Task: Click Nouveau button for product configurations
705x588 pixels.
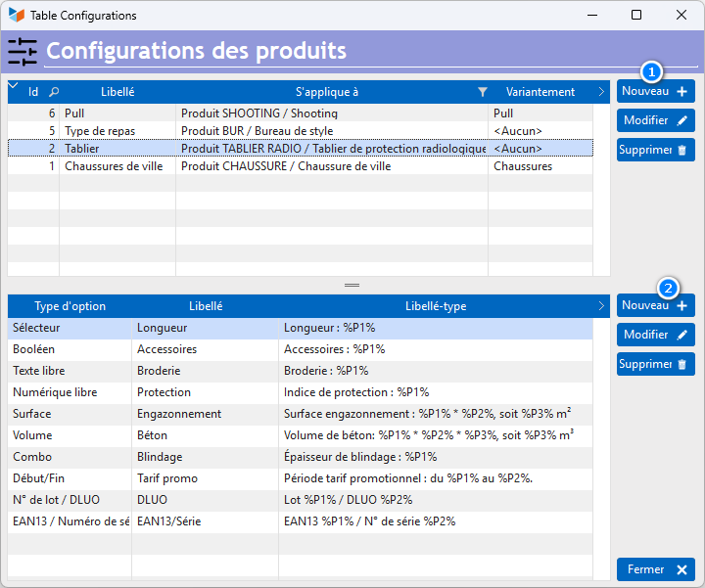Action: 655,91
